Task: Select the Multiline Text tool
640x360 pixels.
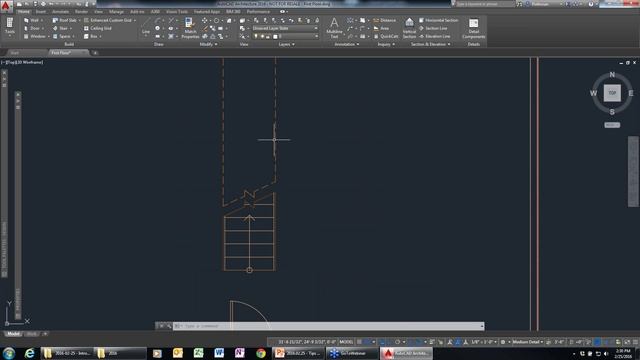Action: click(x=334, y=28)
